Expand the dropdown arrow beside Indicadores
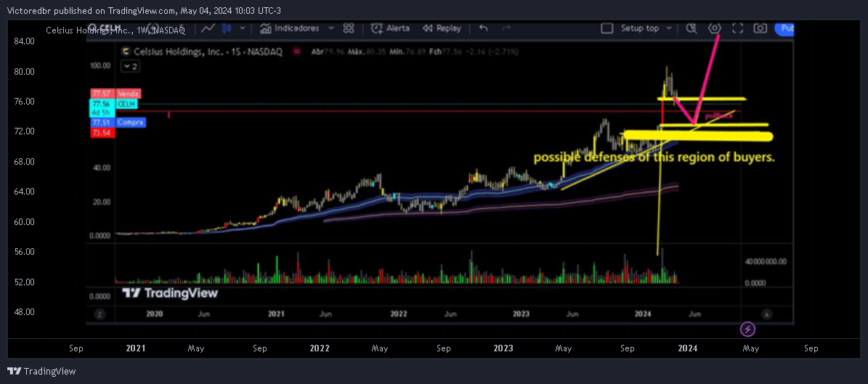The height and width of the screenshot is (384, 868). point(331,28)
